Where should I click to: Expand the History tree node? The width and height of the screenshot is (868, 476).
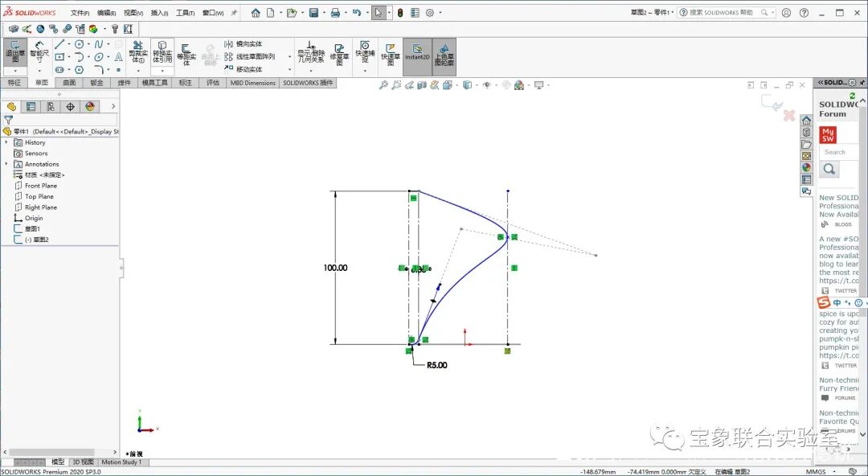[x=6, y=142]
